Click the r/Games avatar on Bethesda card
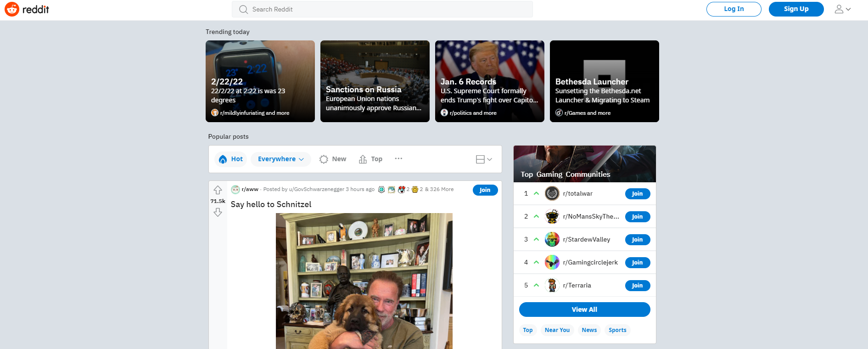Screen dimensions: 868x349 click(x=559, y=113)
